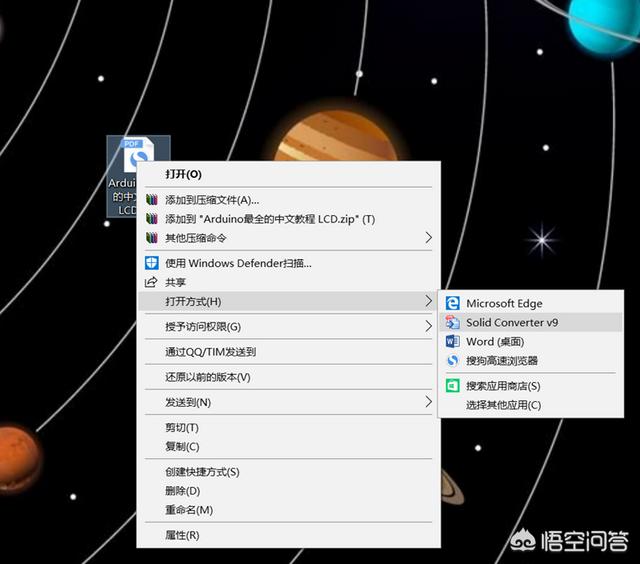Select 共享 in the context menu
Screen dimensions: 640x564
(289, 282)
